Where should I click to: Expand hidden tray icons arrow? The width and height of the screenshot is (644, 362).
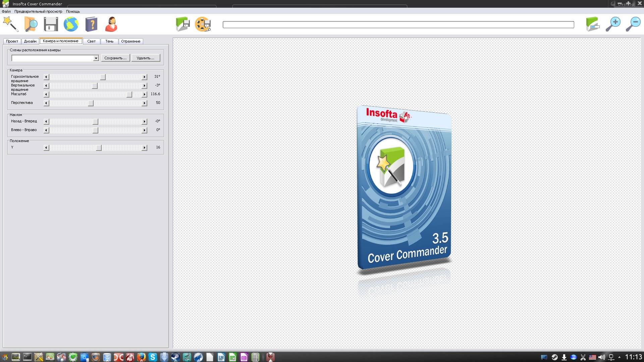(x=619, y=357)
